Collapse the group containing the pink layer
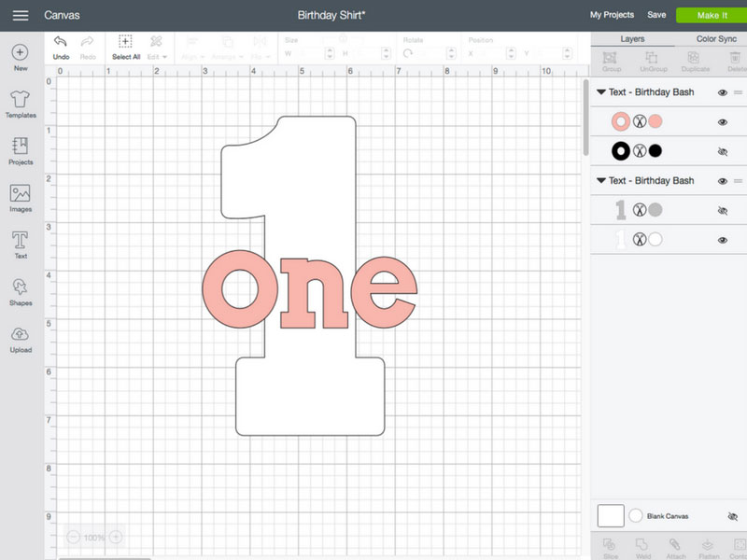This screenshot has height=560, width=747. tap(601, 91)
